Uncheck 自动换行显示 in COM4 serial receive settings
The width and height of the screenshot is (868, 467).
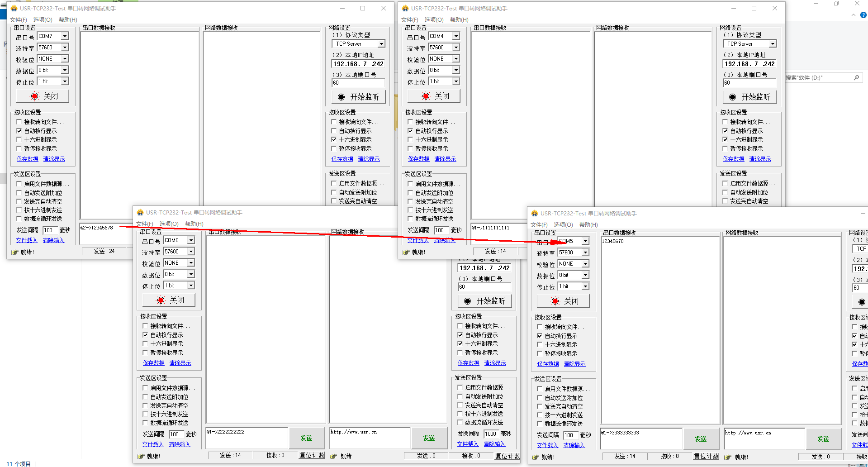click(x=410, y=131)
